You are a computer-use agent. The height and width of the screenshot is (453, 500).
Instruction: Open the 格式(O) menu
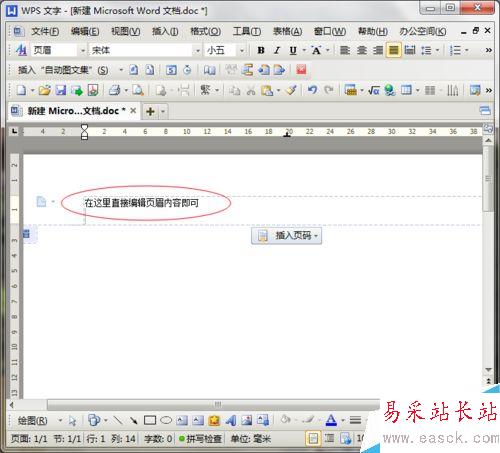coord(205,32)
